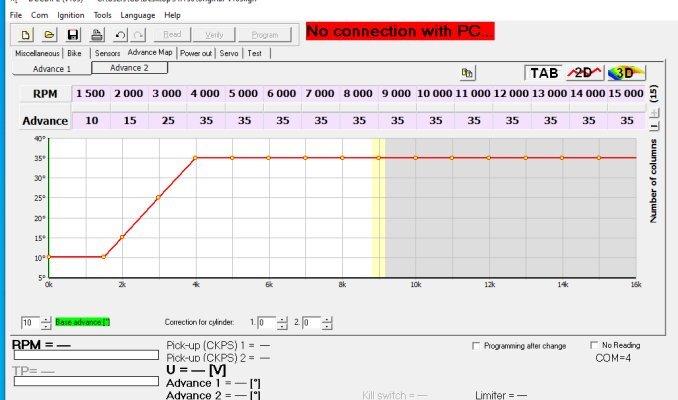Switch to the TAB table view
678x400 pixels.
(x=544, y=73)
